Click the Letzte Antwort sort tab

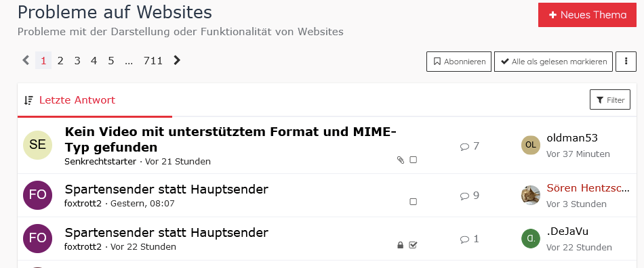(77, 100)
